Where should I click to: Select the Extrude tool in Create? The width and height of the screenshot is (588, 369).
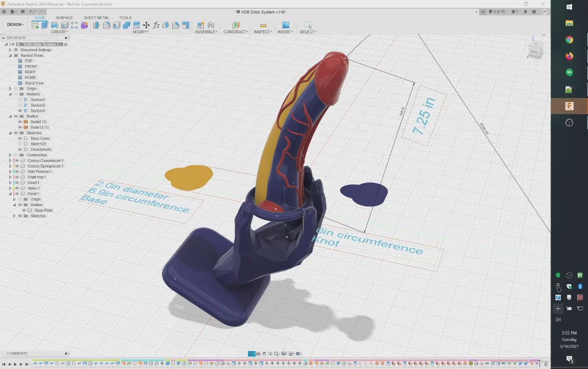pos(45,25)
